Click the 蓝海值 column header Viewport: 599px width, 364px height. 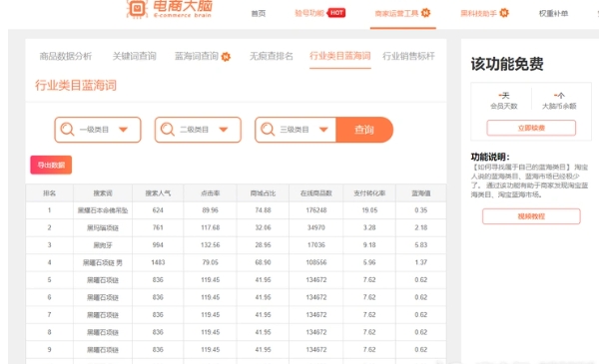(421, 193)
